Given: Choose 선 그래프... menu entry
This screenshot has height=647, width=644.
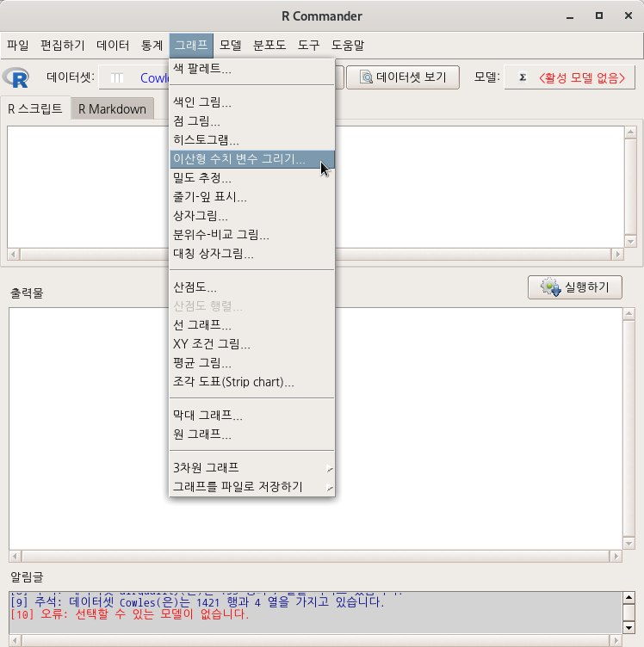Looking at the screenshot, I should click(x=251, y=324).
